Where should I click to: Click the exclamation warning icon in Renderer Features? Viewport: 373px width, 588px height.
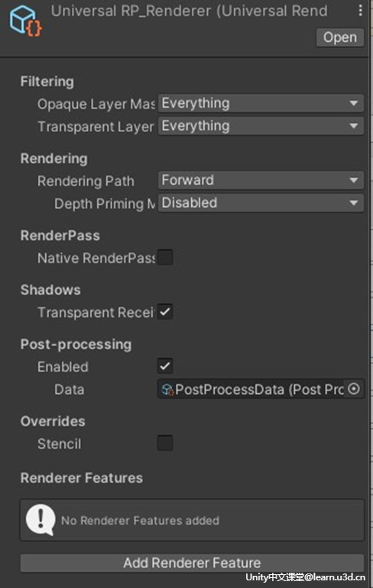tap(41, 519)
